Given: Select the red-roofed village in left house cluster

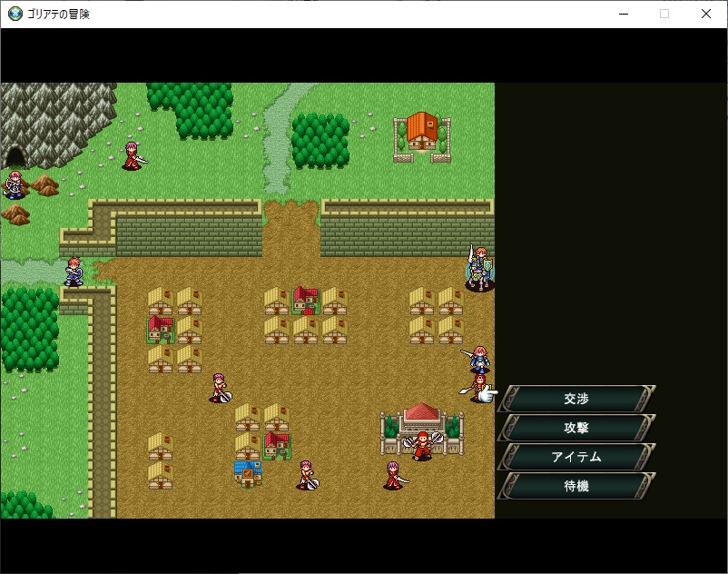Looking at the screenshot, I should coord(161,330).
